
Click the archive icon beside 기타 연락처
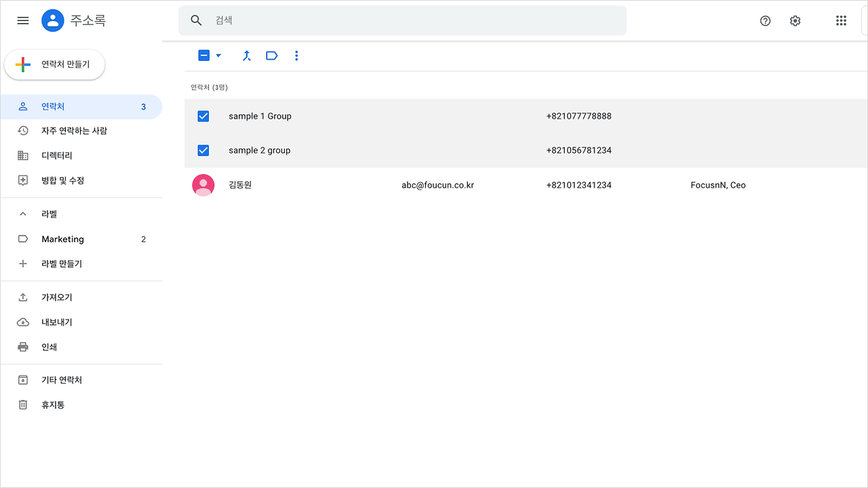click(x=23, y=380)
